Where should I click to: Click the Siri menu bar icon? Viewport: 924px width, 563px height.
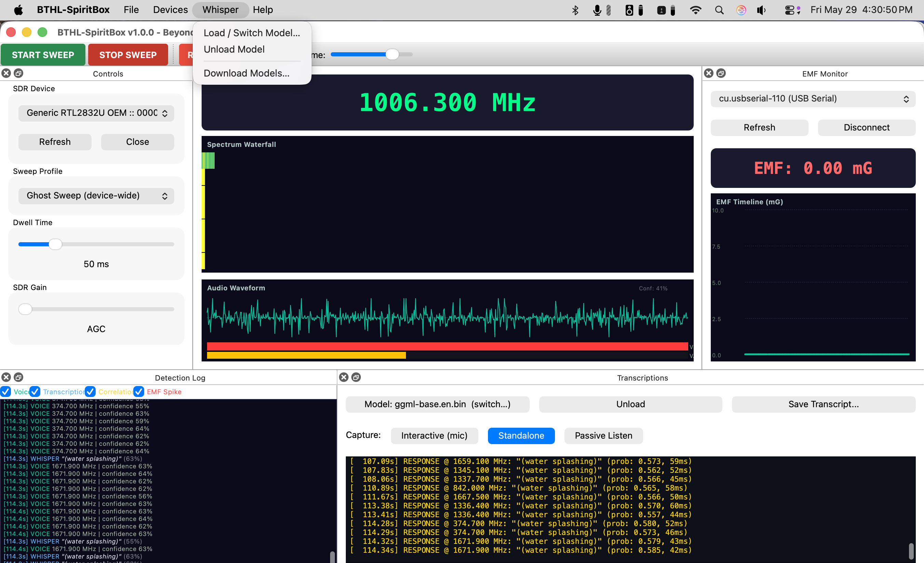(740, 10)
